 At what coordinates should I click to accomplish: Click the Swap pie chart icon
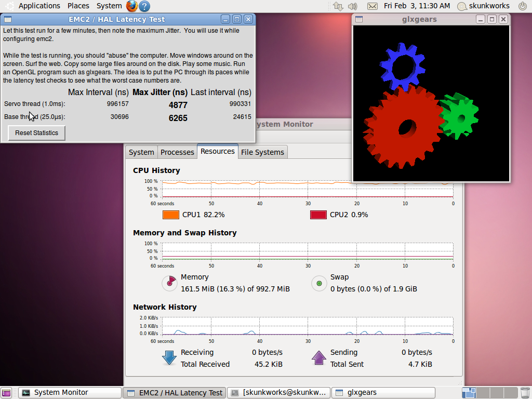[x=319, y=283]
